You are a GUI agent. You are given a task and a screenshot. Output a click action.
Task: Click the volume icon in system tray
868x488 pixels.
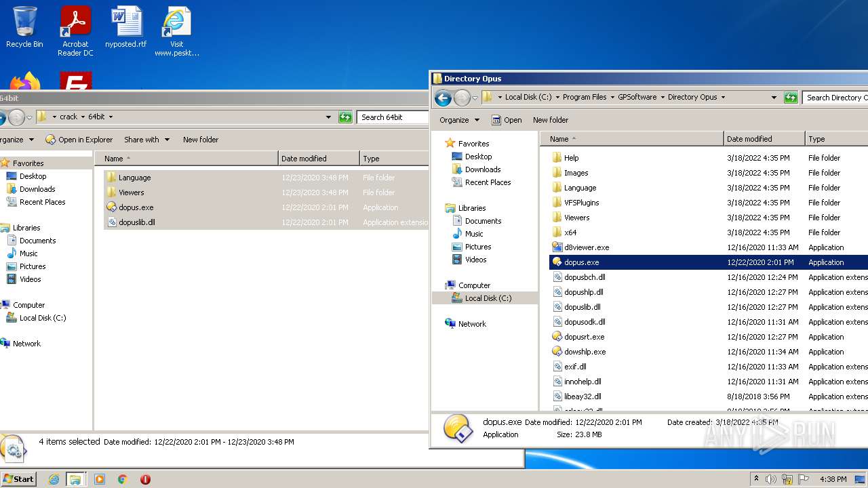click(x=771, y=479)
